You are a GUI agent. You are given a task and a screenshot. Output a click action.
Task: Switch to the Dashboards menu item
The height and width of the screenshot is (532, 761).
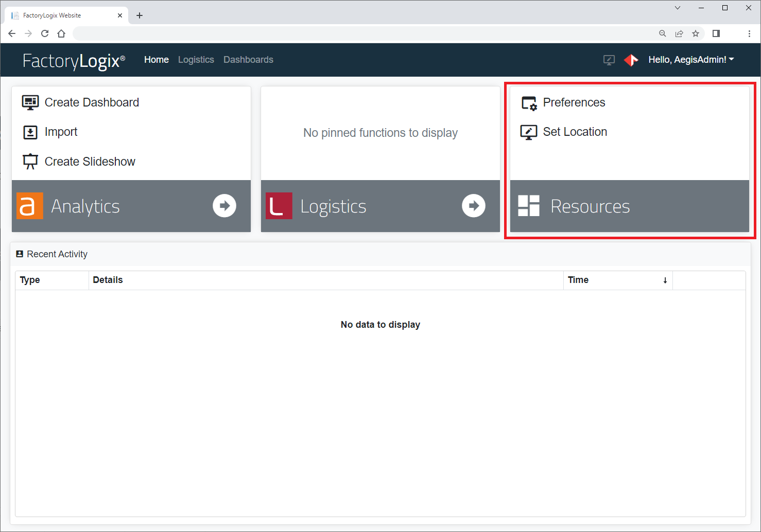[x=248, y=60]
